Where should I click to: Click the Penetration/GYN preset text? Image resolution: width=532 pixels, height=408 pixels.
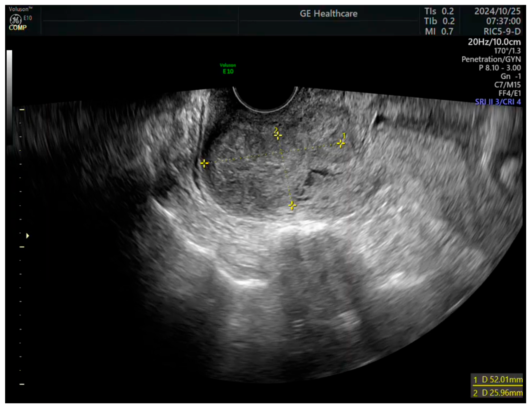(491, 59)
